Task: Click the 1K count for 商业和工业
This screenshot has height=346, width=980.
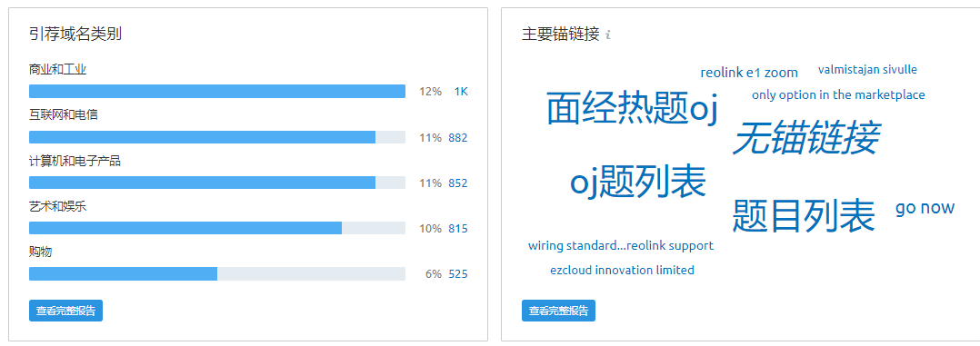Action: (x=461, y=92)
